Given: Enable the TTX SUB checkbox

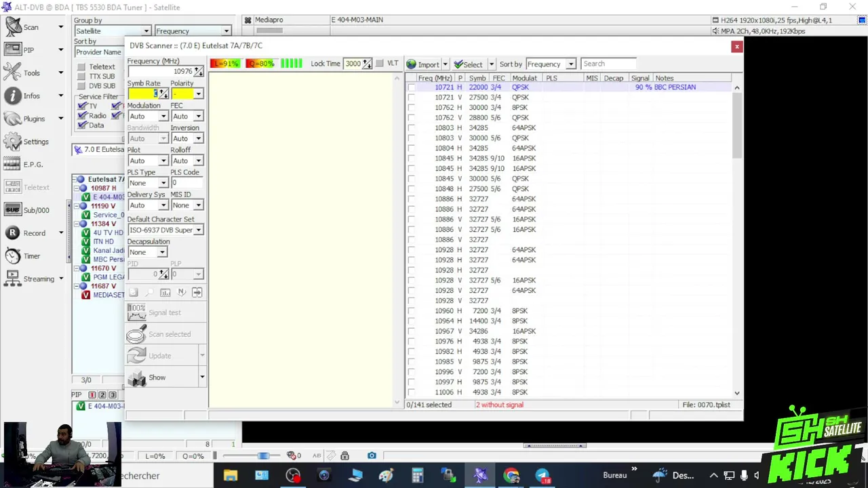Looking at the screenshot, I should pyautogui.click(x=81, y=77).
